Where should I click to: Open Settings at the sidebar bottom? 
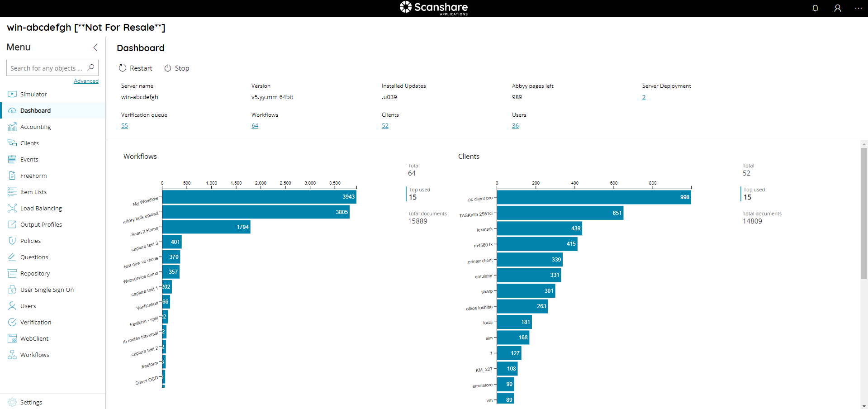click(x=31, y=402)
